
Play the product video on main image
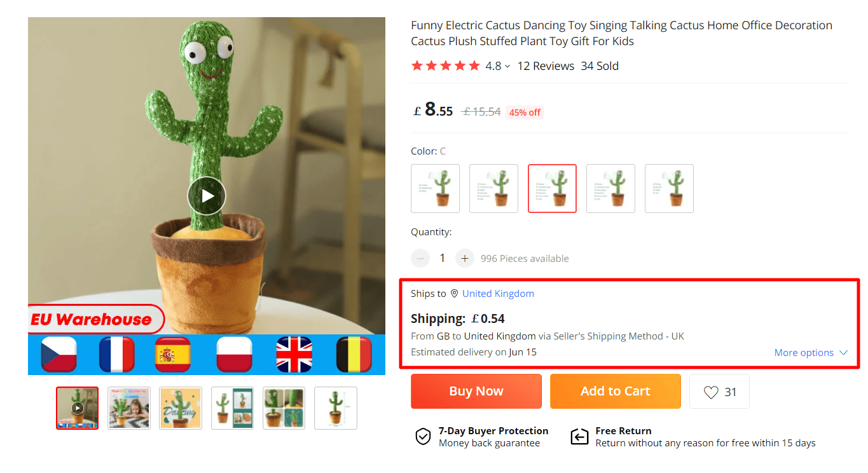pos(206,196)
